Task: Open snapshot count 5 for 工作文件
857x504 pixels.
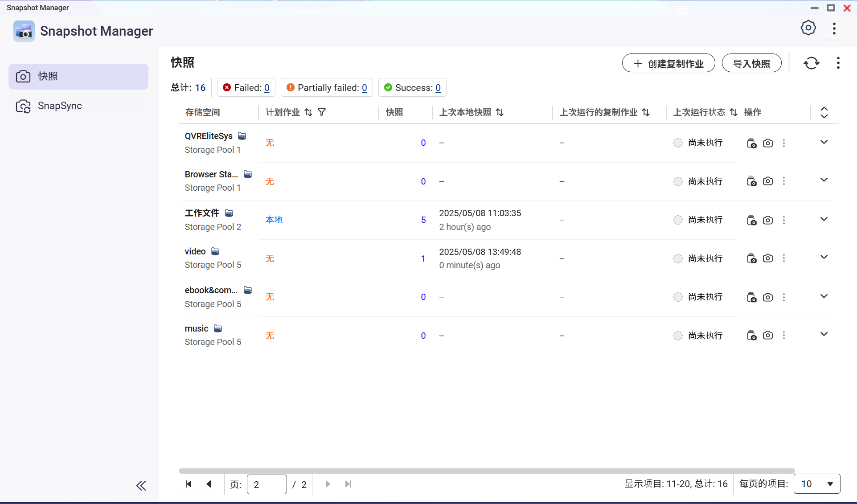Action: tap(423, 220)
